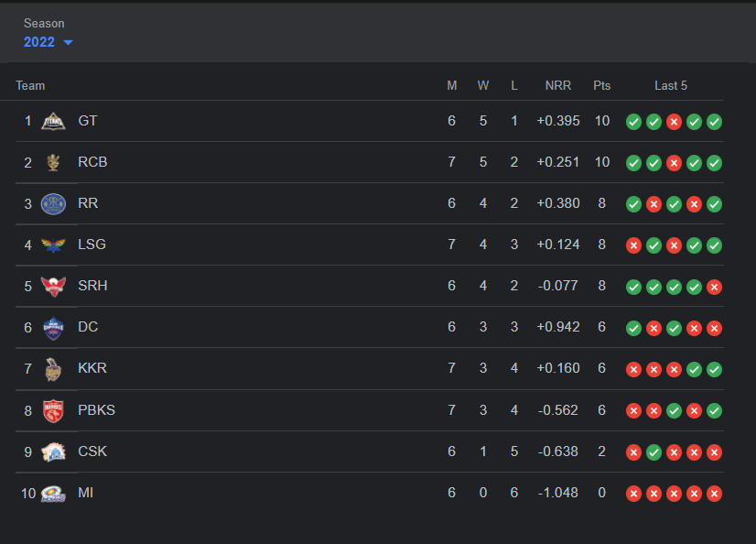
Task: Click the DC team logo icon
Action: 53,327
